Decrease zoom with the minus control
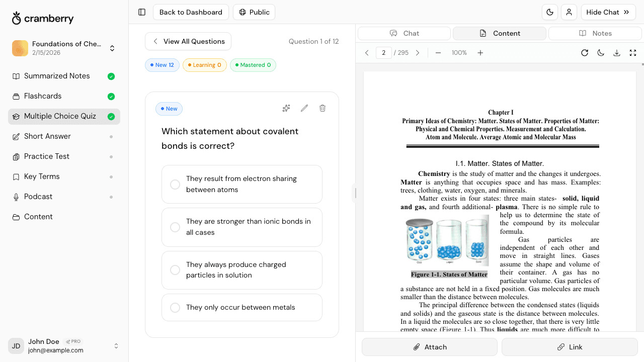This screenshot has height=362, width=644. 438,52
